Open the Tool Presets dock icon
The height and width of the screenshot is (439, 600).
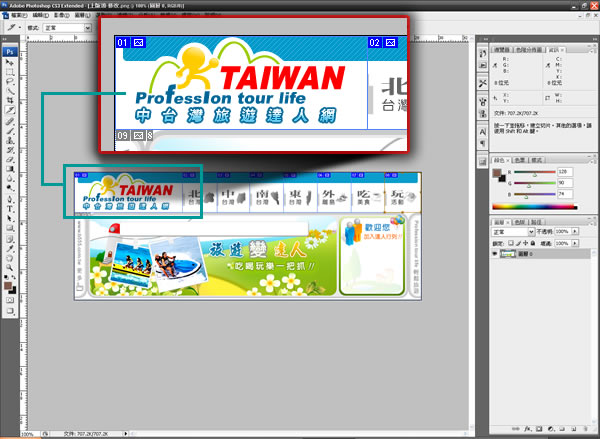(x=483, y=83)
